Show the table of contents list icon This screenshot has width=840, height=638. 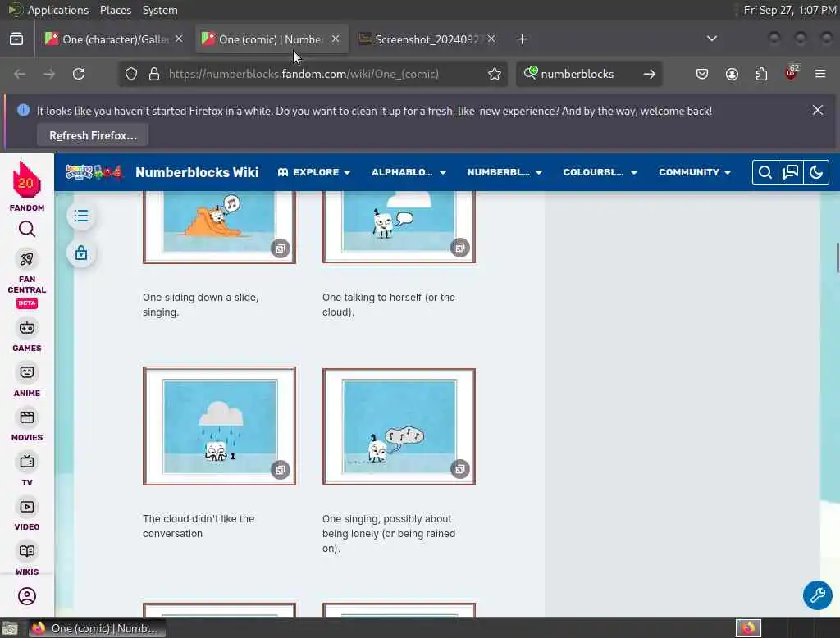point(81,216)
